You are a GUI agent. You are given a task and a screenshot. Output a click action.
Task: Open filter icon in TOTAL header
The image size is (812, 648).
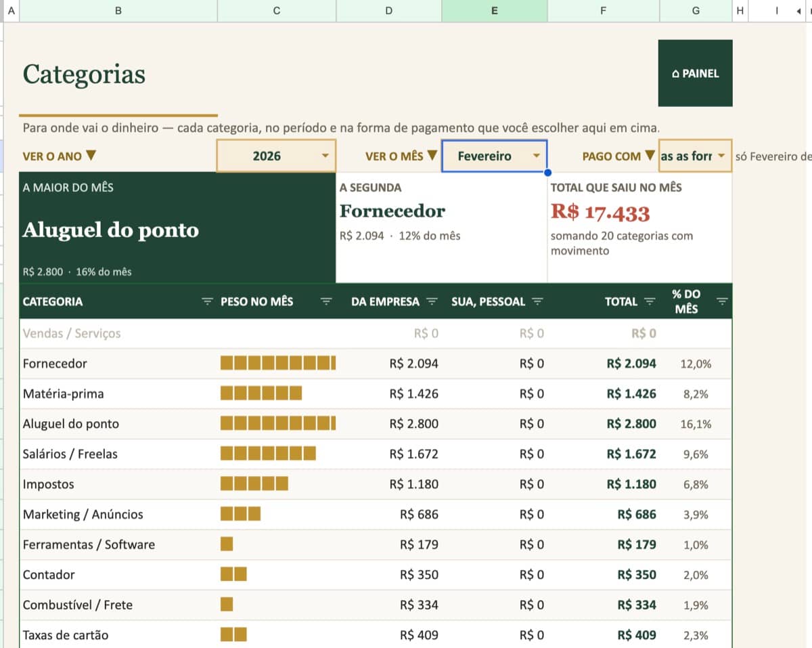pyautogui.click(x=650, y=301)
